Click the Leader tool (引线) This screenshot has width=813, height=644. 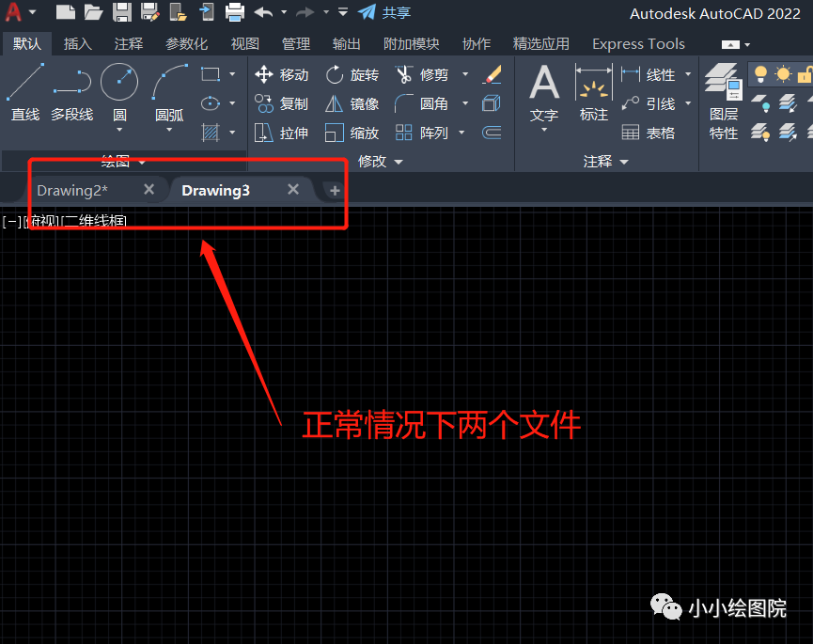click(x=649, y=103)
